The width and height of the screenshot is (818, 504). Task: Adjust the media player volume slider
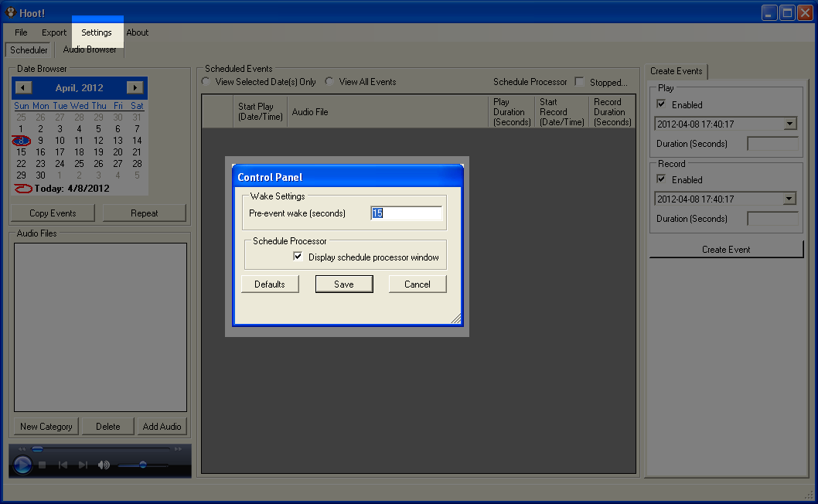point(143,465)
